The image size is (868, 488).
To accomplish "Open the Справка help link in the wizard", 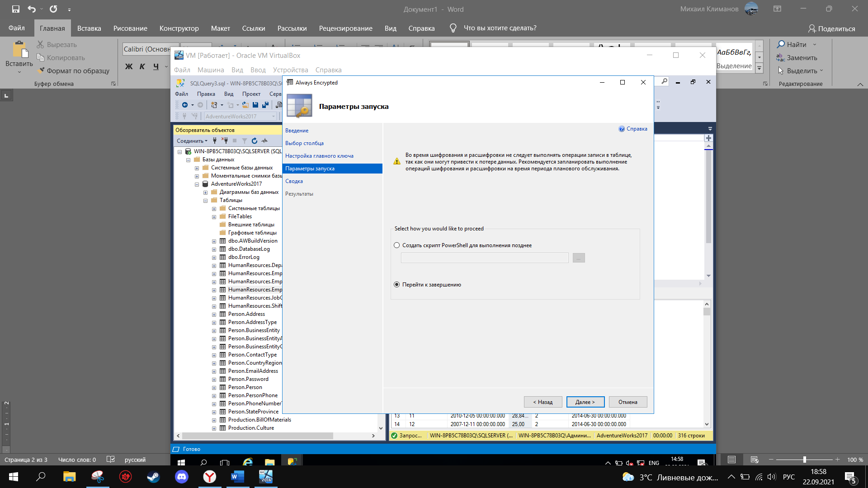I will click(x=633, y=129).
